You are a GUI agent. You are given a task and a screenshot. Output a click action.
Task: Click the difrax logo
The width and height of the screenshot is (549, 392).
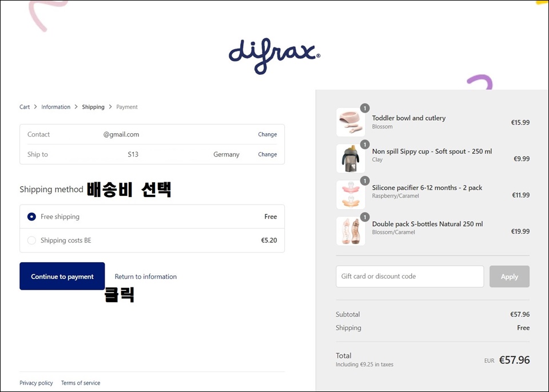(274, 56)
